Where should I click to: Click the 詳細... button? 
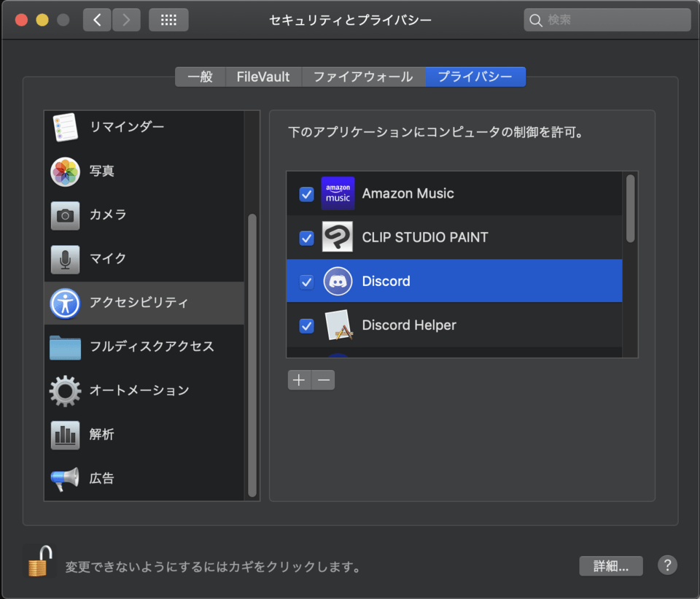611,566
